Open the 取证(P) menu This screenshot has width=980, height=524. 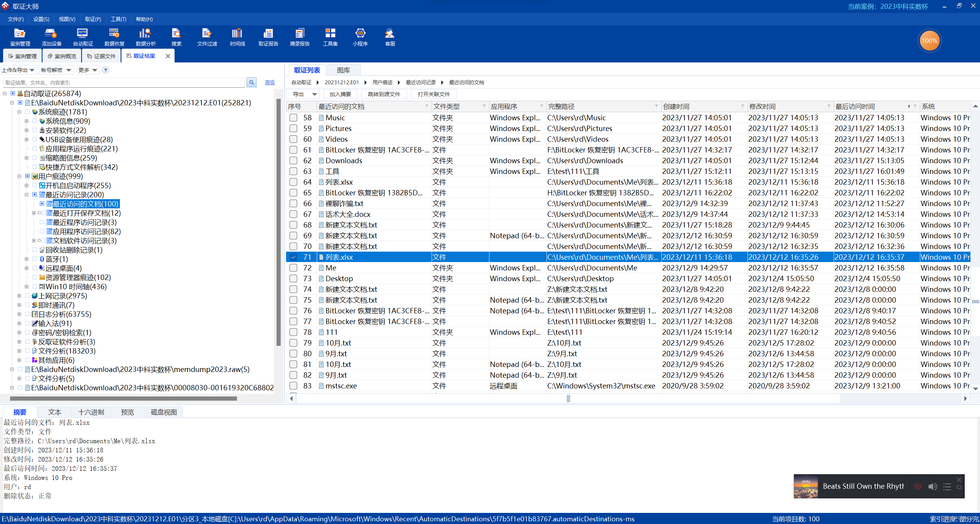pos(93,19)
